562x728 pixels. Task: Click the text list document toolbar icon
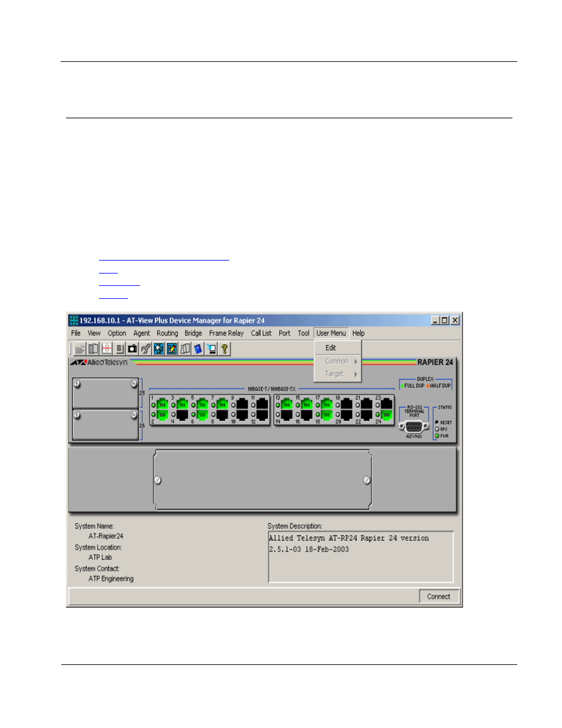pos(119,349)
